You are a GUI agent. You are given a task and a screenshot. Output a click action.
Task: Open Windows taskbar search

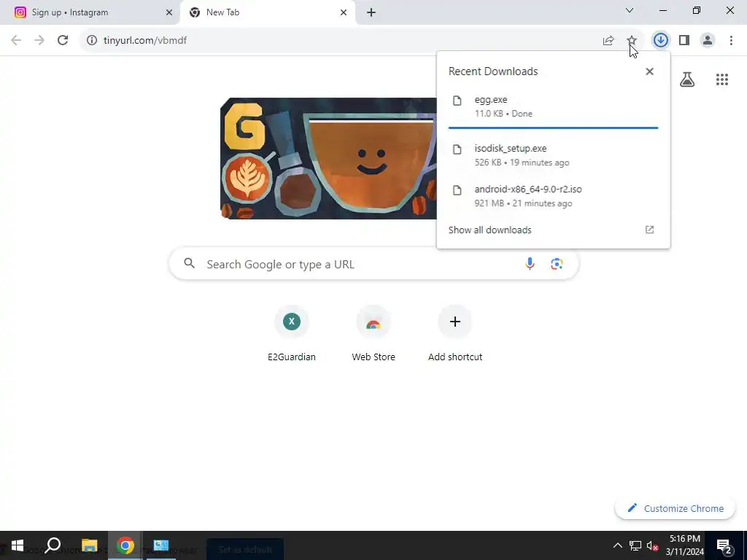tap(53, 545)
